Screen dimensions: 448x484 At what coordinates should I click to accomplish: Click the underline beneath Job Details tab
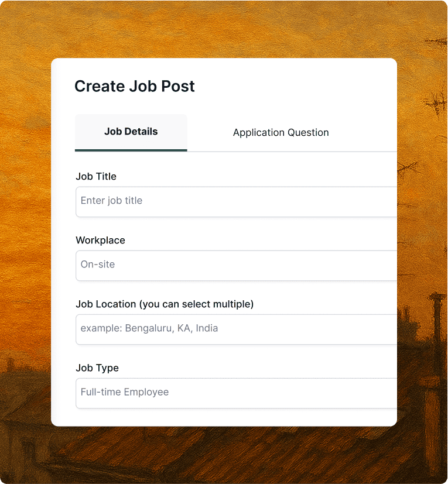(131, 150)
